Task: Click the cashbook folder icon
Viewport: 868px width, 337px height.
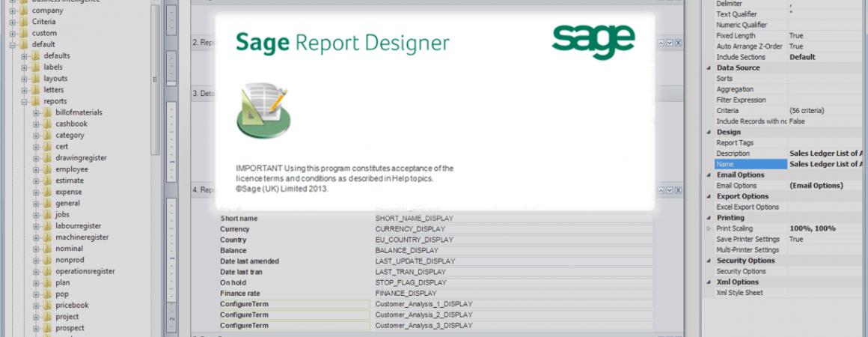Action: point(47,124)
